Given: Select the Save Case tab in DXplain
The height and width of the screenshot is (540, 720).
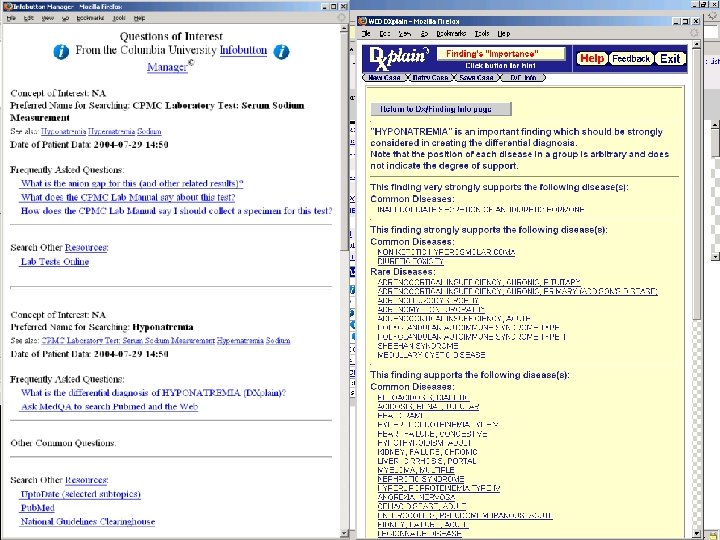Looking at the screenshot, I should 476,77.
